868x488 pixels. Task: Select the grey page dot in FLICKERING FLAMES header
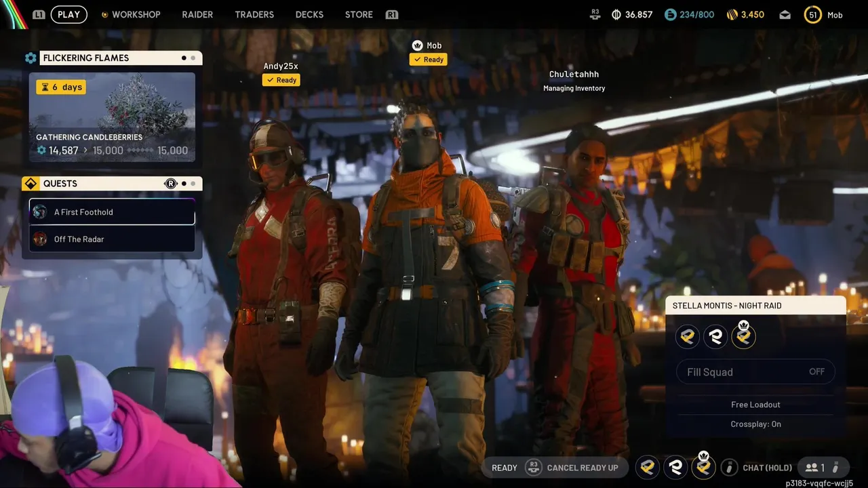(193, 58)
